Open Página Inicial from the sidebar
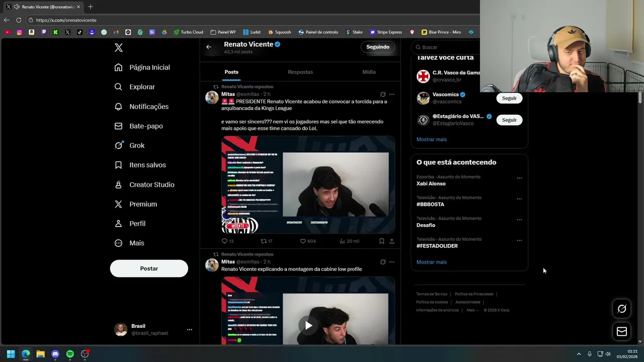This screenshot has width=644, height=362. pyautogui.click(x=142, y=67)
